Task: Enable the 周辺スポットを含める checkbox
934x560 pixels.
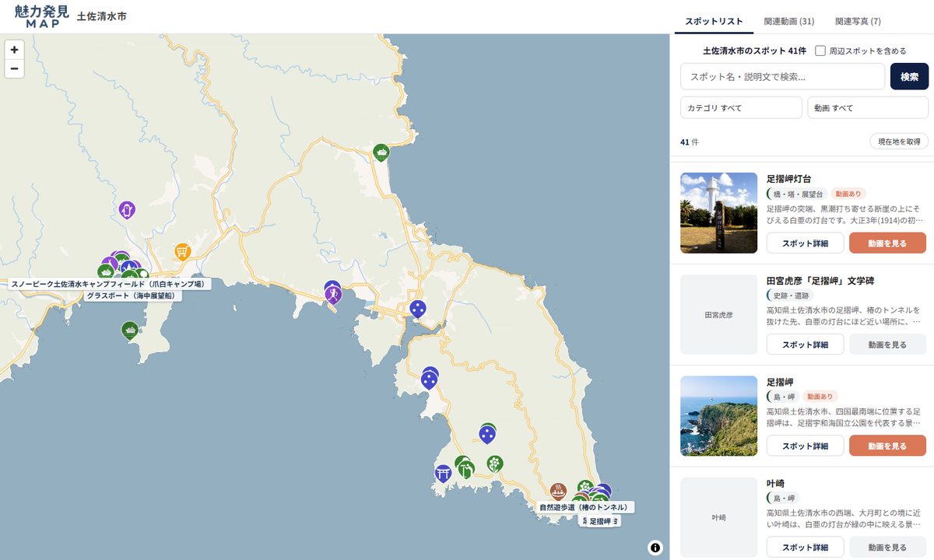Action: (820, 51)
